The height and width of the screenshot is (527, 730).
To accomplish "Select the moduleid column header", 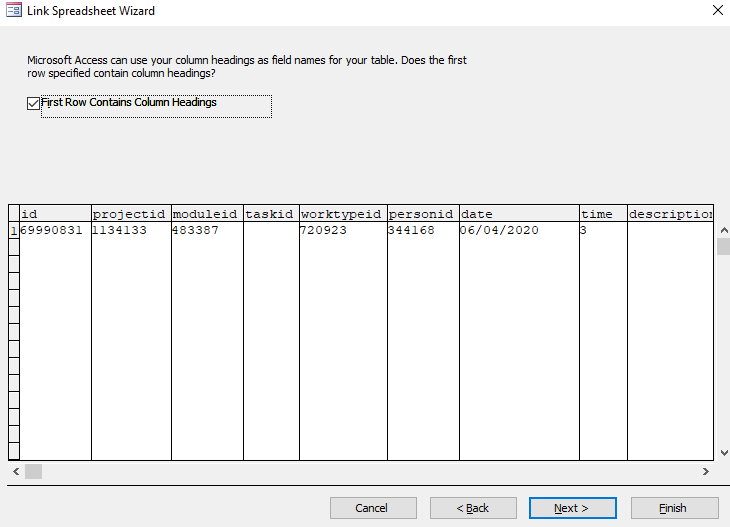I will click(x=207, y=214).
